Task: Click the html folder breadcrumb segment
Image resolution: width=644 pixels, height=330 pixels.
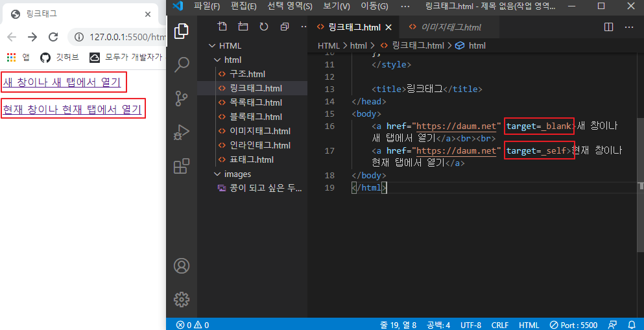Action: coord(358,45)
